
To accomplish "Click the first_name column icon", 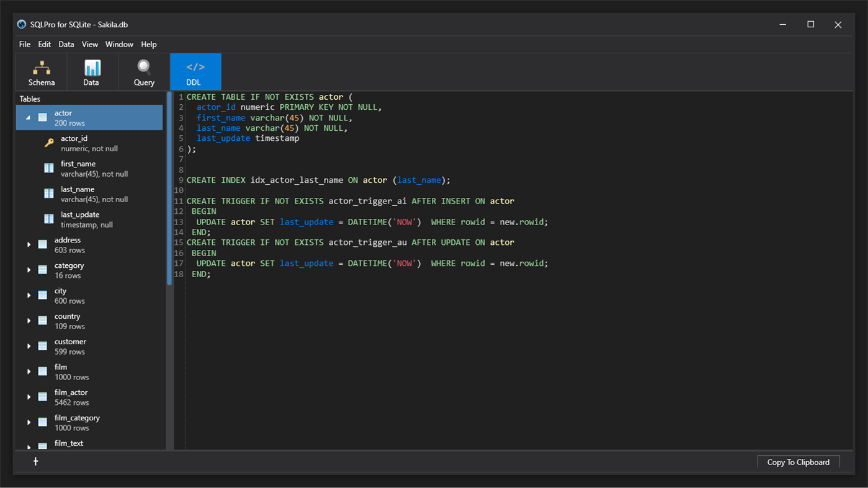I will pyautogui.click(x=49, y=168).
